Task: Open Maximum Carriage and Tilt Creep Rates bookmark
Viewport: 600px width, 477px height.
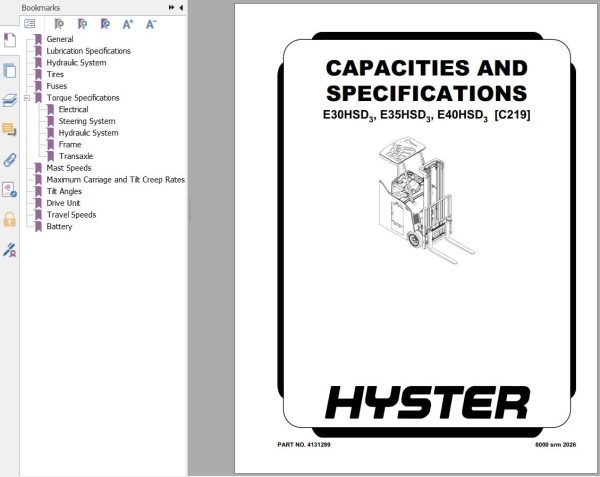Action: click(x=116, y=180)
